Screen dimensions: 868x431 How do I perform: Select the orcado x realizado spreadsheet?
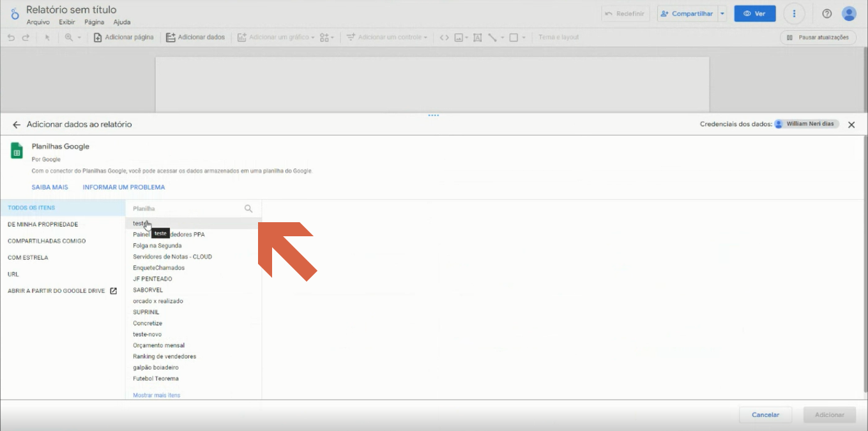point(194,301)
